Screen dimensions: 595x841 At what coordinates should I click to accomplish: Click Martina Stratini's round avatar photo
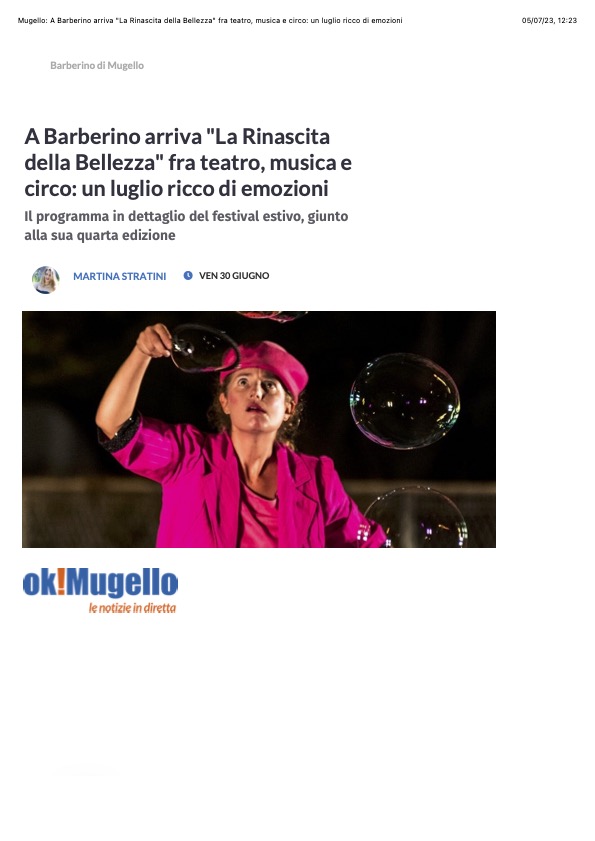(46, 279)
